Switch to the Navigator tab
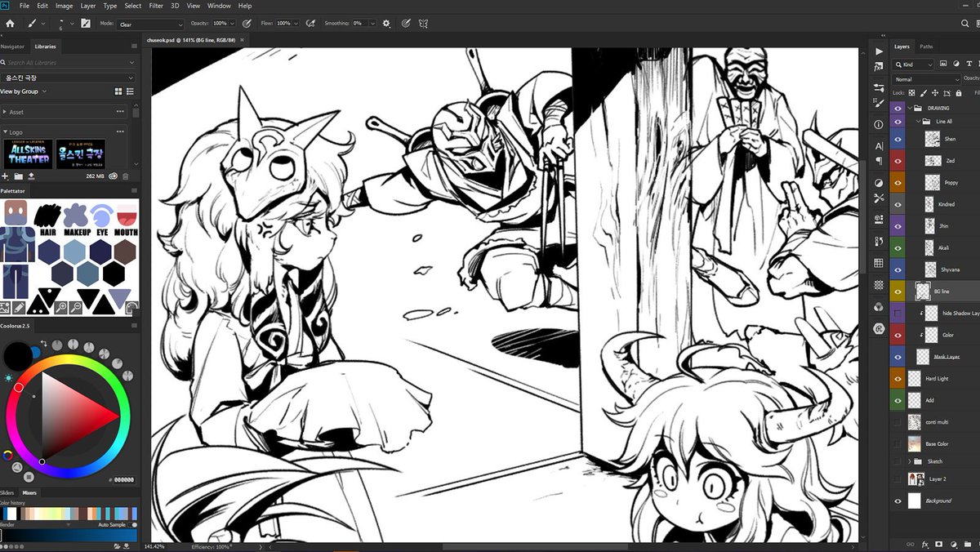The width and height of the screenshot is (980, 552). (12, 47)
